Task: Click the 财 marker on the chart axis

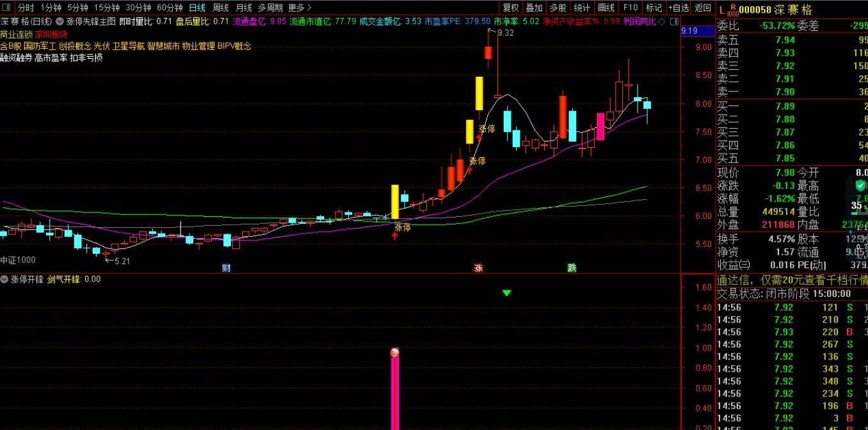Action: [226, 267]
